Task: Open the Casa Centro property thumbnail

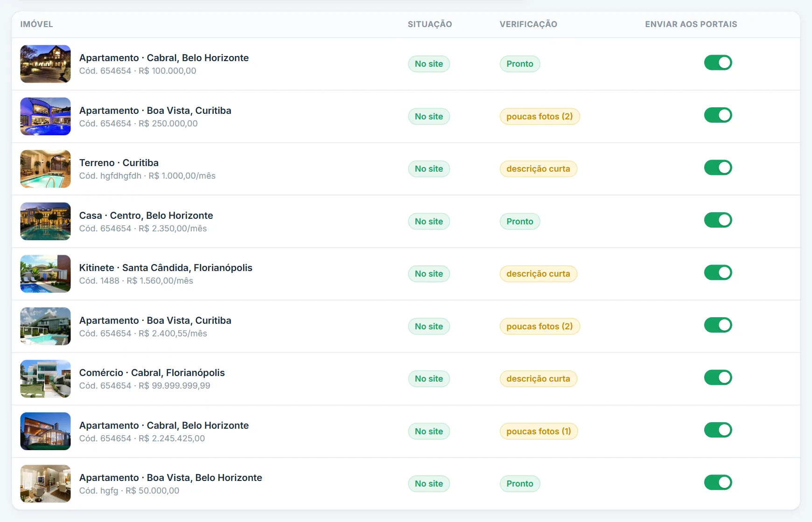Action: point(45,221)
